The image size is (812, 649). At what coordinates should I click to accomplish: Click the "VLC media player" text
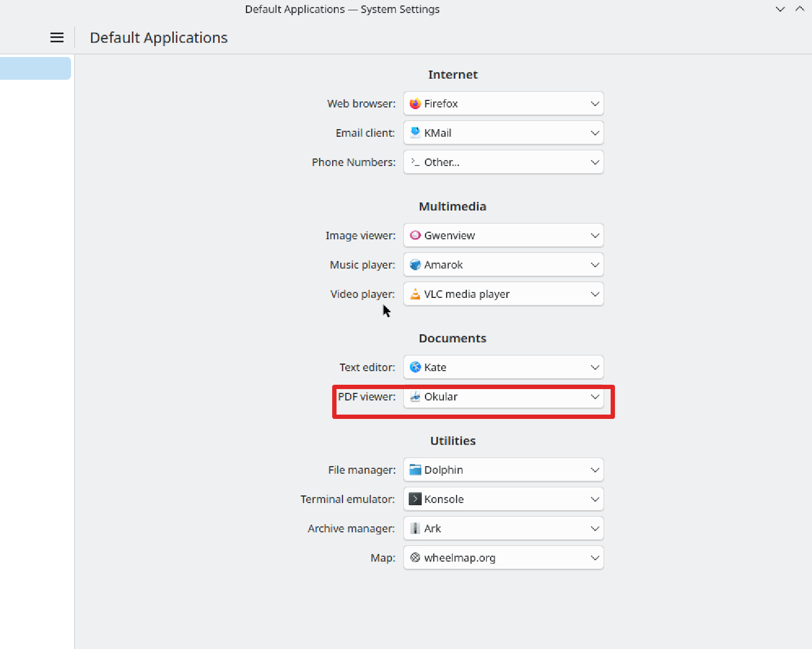pos(467,294)
